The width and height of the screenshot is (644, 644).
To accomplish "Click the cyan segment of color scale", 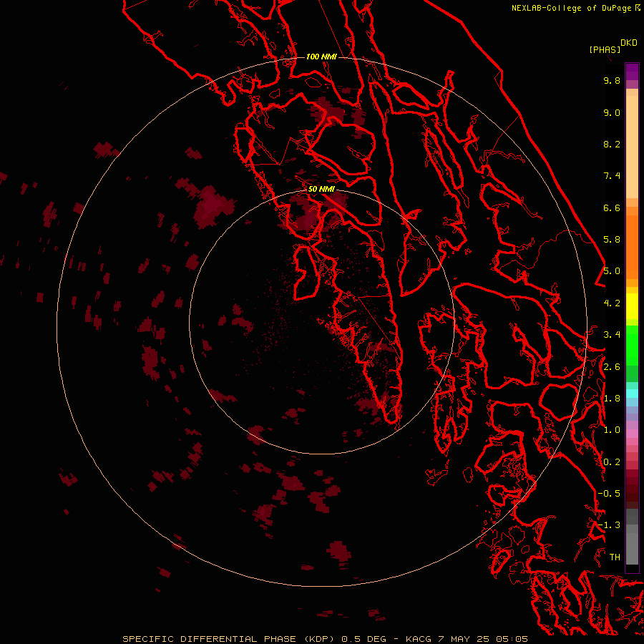I will point(632,394).
